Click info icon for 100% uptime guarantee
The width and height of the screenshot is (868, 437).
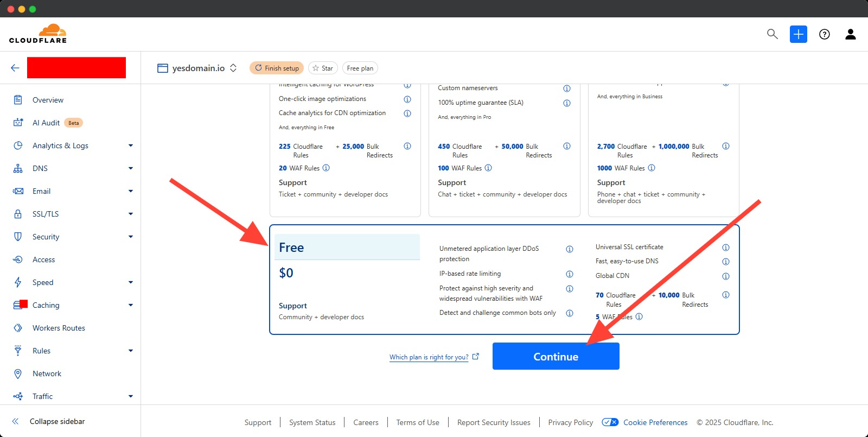567,103
